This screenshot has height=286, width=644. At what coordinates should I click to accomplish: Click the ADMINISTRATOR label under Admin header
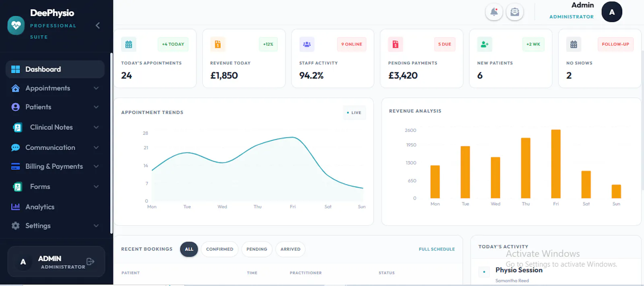pos(572,17)
